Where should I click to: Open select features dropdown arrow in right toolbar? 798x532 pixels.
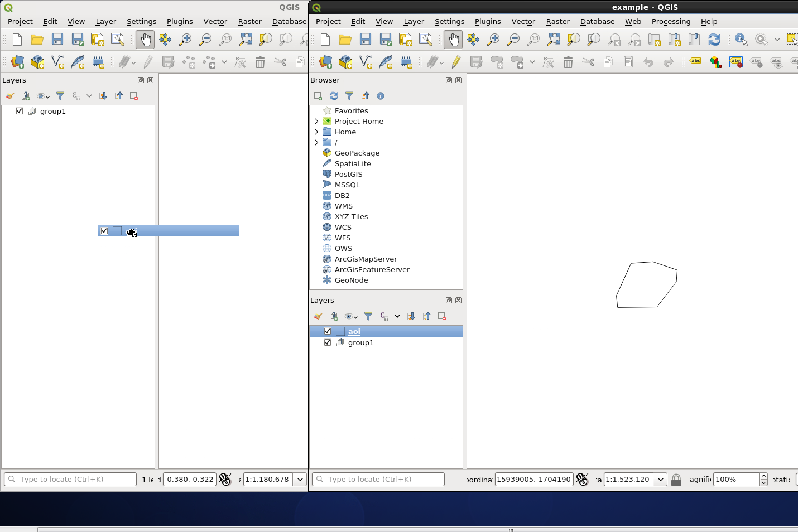point(777,40)
